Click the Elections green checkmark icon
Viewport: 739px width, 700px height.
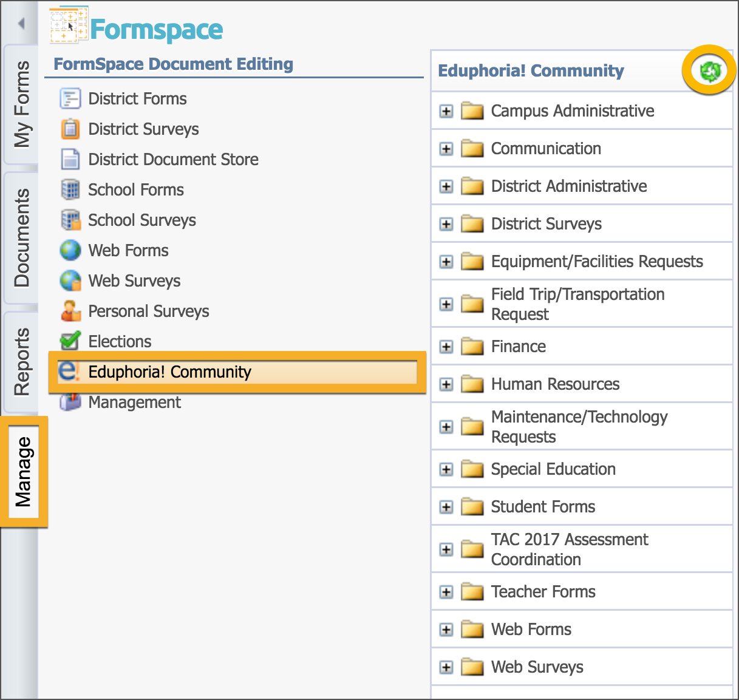pyautogui.click(x=70, y=341)
